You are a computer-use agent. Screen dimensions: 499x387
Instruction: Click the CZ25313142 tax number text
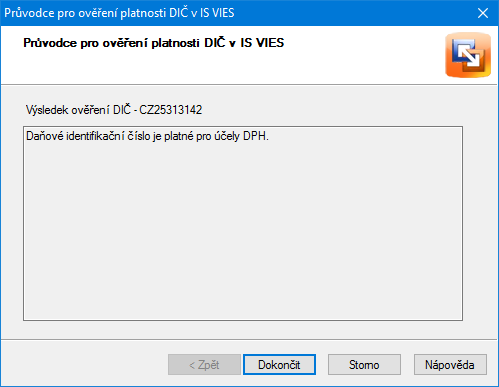(171, 110)
